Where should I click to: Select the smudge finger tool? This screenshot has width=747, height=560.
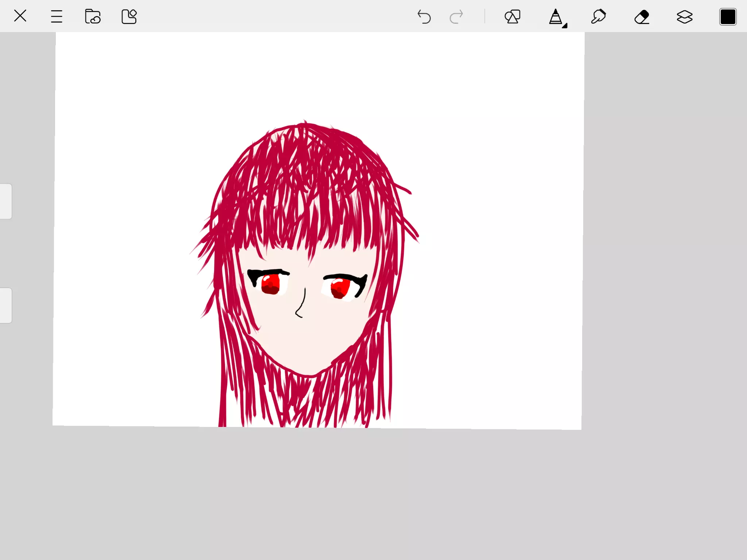point(599,16)
